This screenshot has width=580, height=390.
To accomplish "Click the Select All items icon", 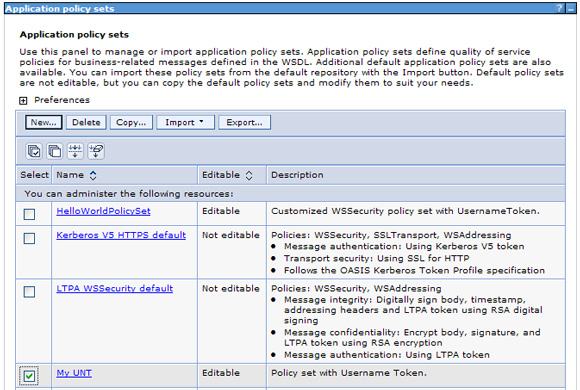I will pos(34,151).
